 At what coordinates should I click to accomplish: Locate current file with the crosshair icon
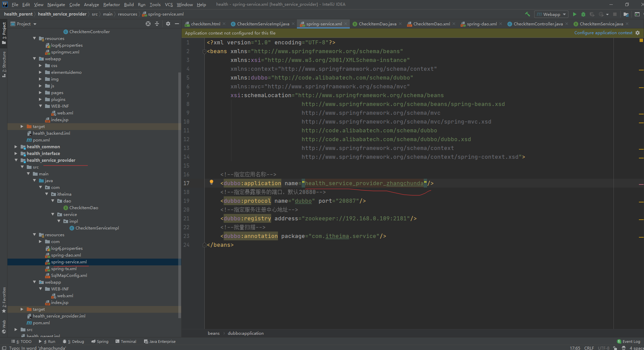pos(148,24)
